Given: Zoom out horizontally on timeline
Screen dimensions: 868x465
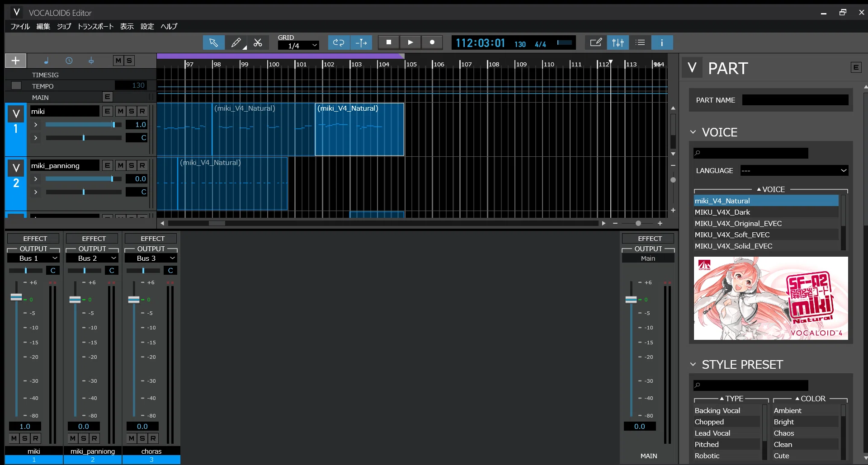Looking at the screenshot, I should click(x=615, y=223).
